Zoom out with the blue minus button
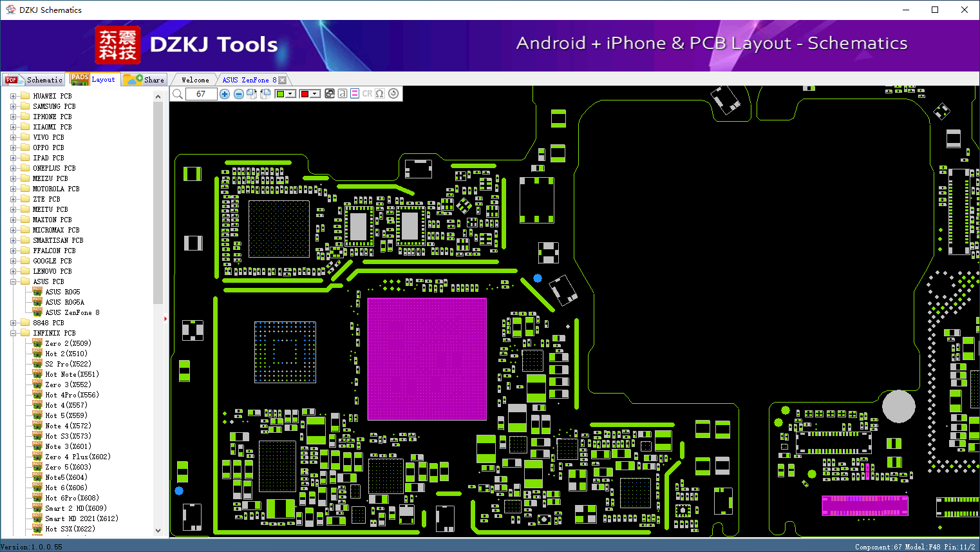 click(239, 94)
